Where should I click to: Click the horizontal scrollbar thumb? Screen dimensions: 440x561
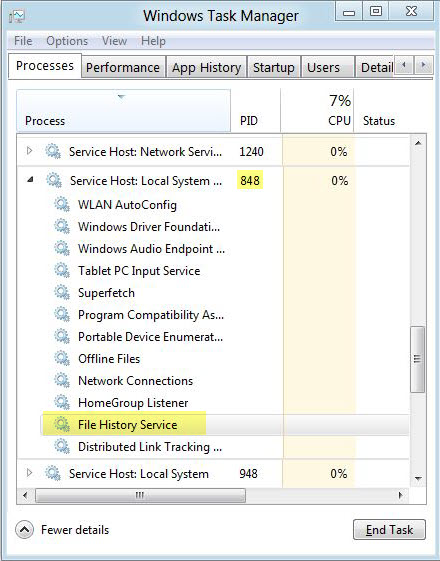click(140, 496)
